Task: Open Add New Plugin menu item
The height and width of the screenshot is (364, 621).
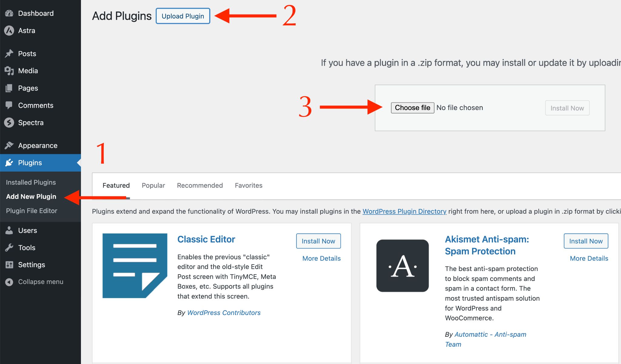Action: [31, 196]
